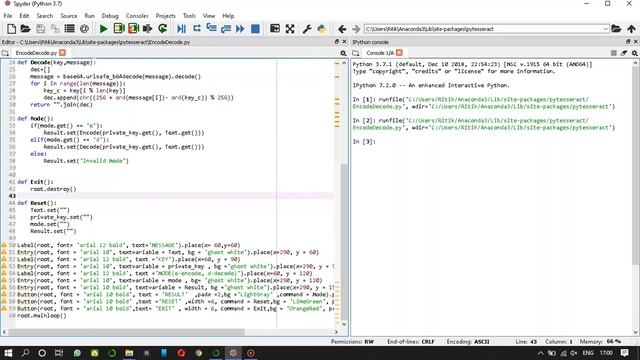Open the View menu
640x360 pixels.
point(209,16)
